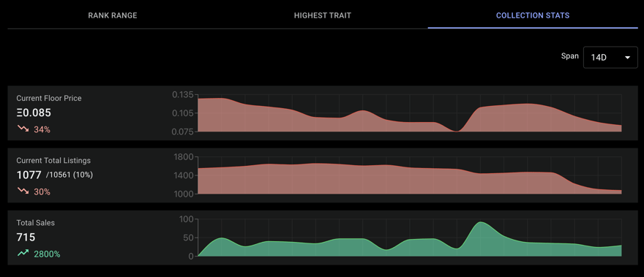This screenshot has height=277, width=644.
Task: Open the Highest Trait tab
Action: (323, 15)
